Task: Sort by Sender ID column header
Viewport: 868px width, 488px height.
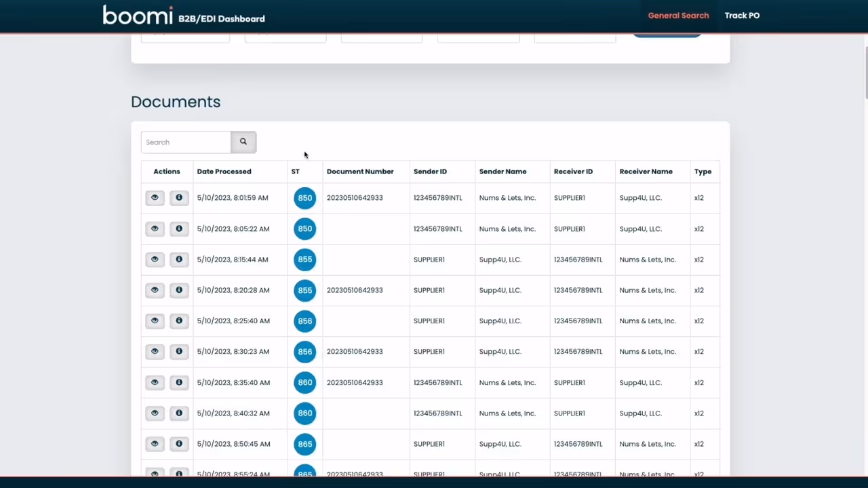Action: point(430,171)
